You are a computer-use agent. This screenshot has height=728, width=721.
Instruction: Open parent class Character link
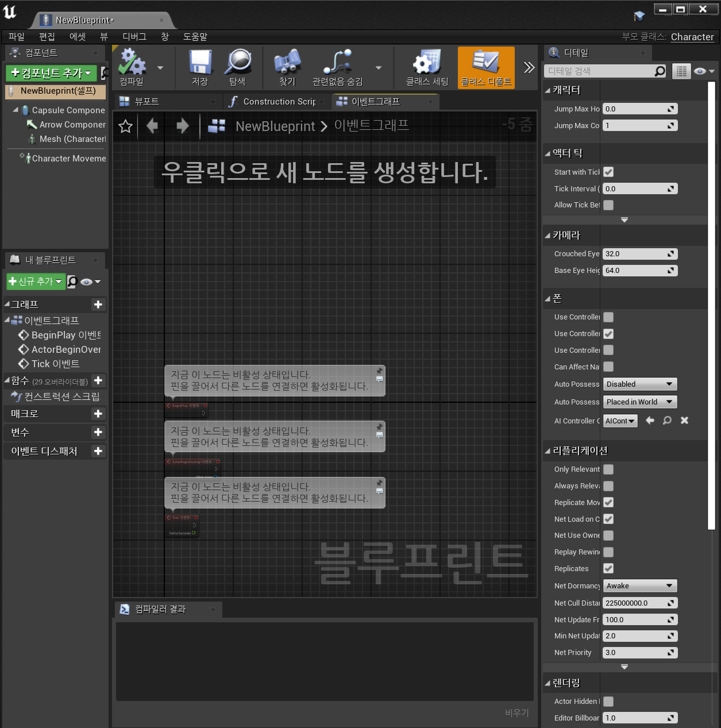[x=692, y=37]
